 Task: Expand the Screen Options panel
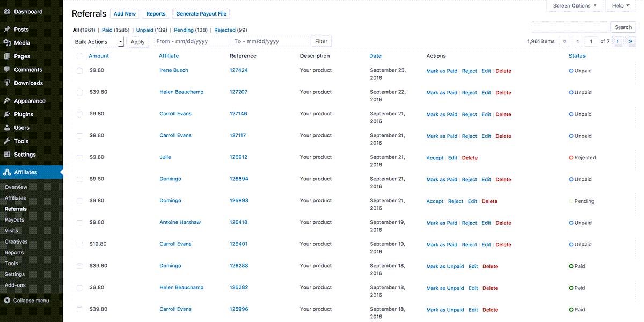pos(575,6)
